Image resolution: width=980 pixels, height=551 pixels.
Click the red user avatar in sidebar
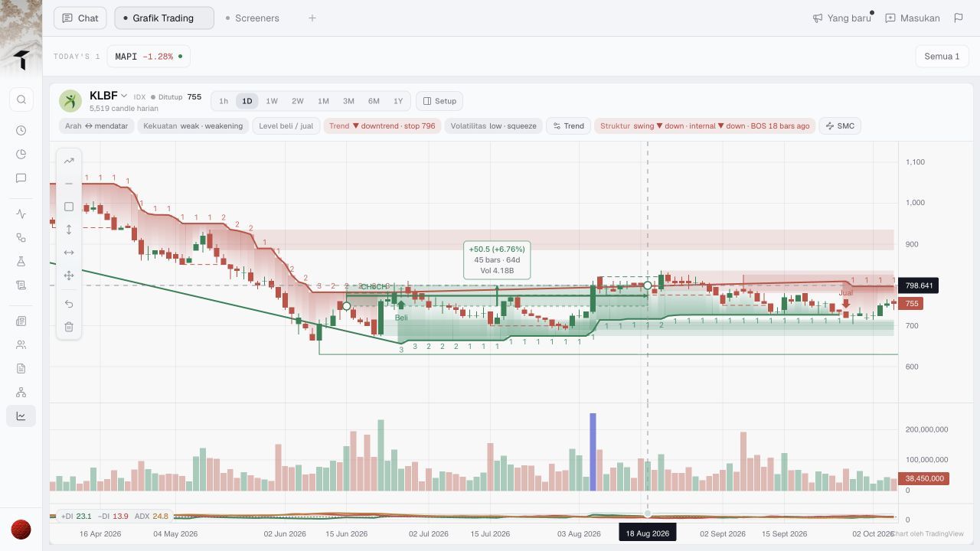coord(21,530)
